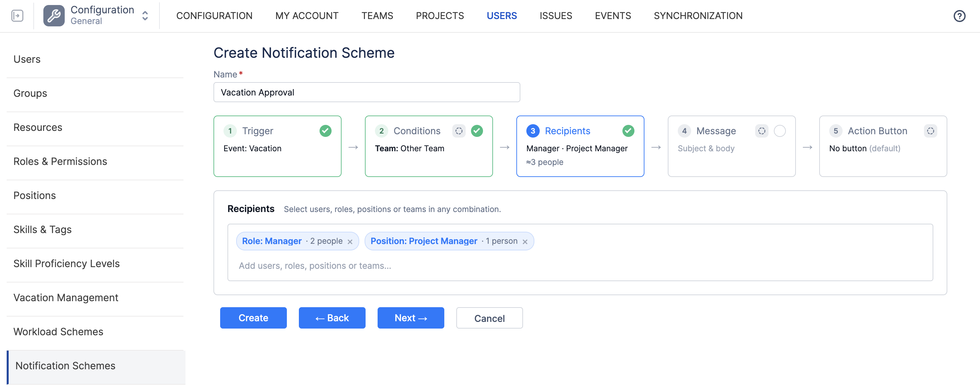Open the TEAMS tab
The image size is (980, 392).
(377, 16)
